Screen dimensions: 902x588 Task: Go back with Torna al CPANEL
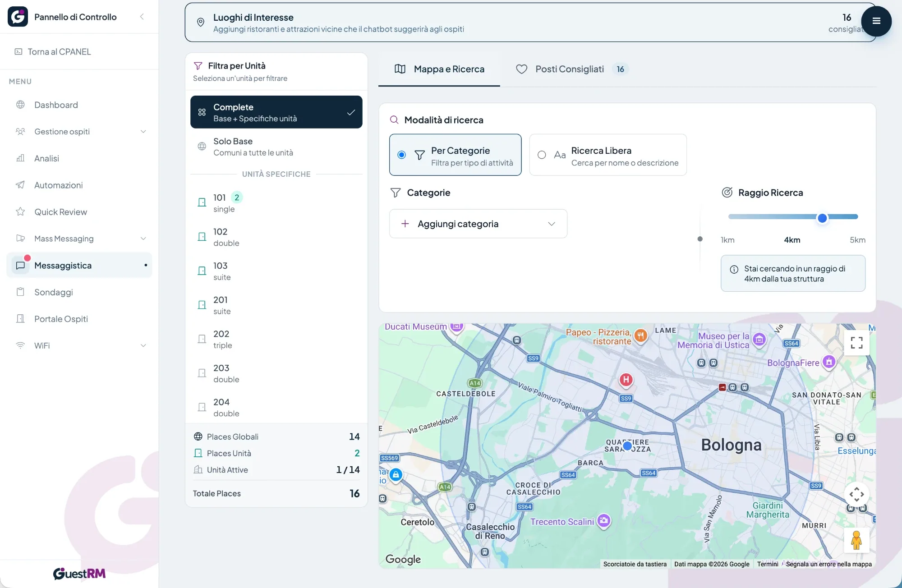click(x=53, y=51)
